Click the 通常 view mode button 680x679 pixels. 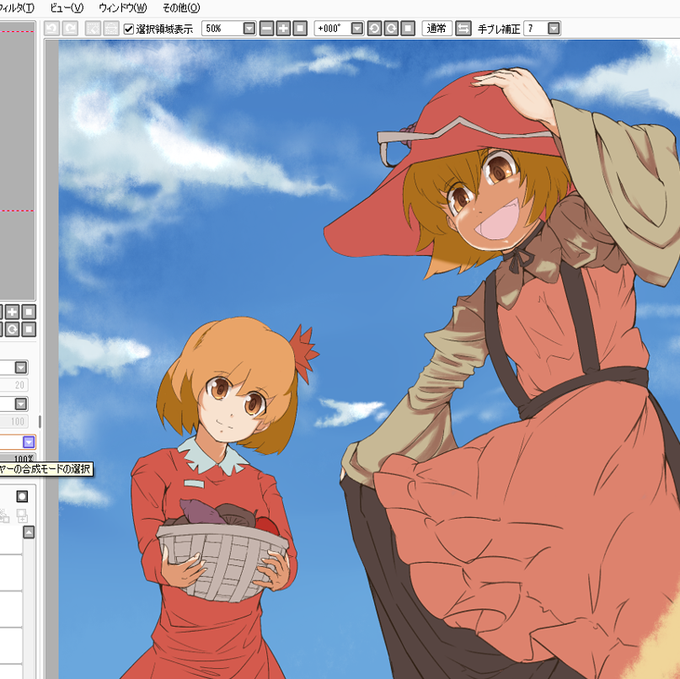437,29
